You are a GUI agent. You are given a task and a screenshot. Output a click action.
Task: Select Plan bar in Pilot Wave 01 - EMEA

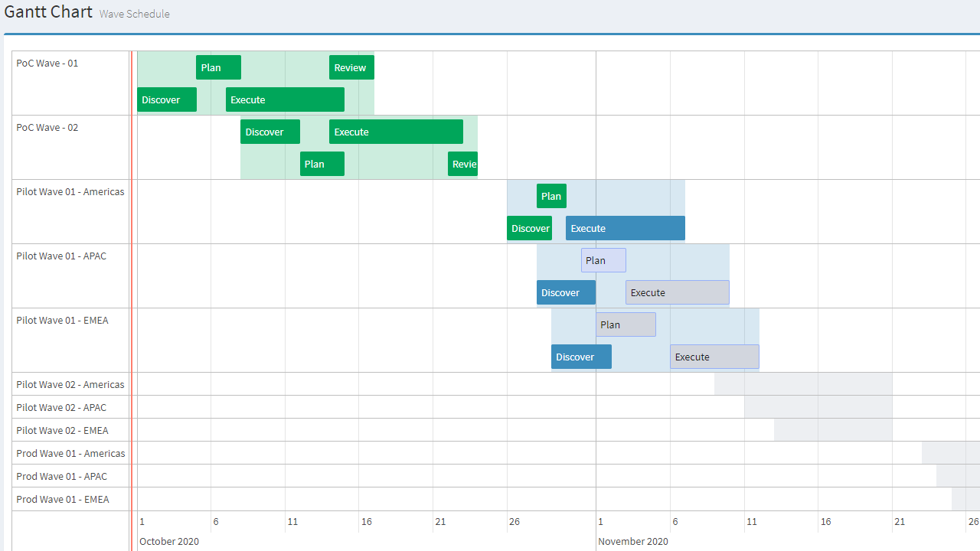[x=626, y=324]
